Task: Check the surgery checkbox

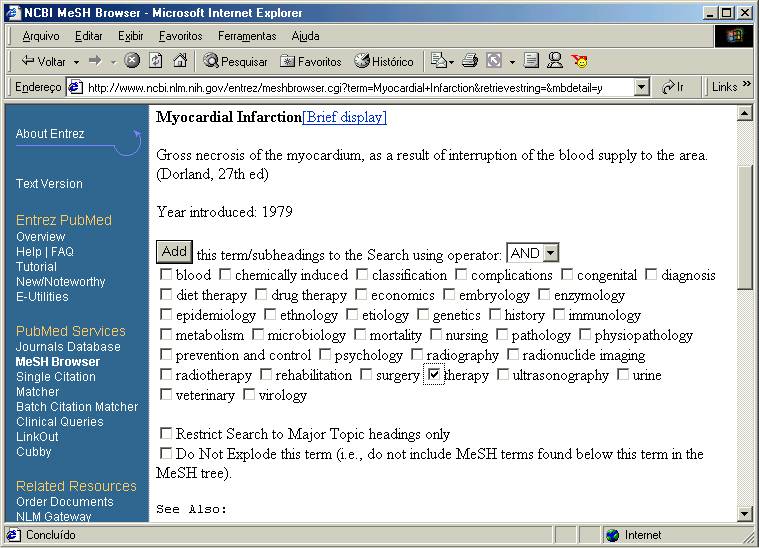Action: [366, 375]
